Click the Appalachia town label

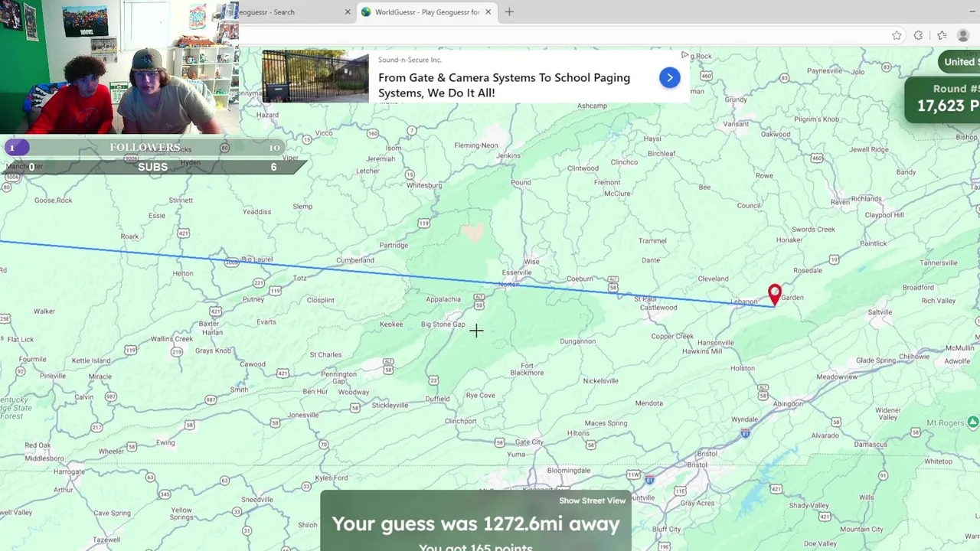pos(443,299)
